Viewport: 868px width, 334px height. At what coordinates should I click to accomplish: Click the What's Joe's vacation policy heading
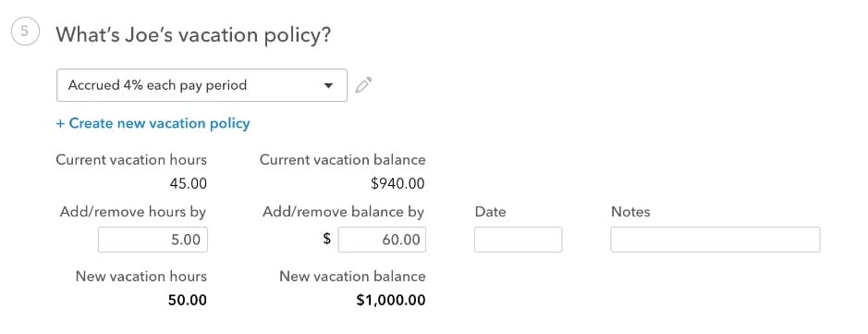click(x=193, y=35)
